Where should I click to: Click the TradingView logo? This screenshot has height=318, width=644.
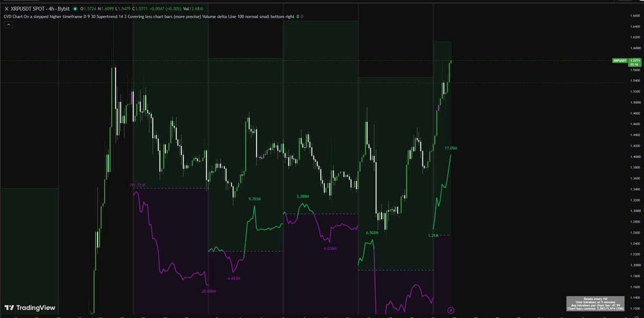tap(30, 308)
